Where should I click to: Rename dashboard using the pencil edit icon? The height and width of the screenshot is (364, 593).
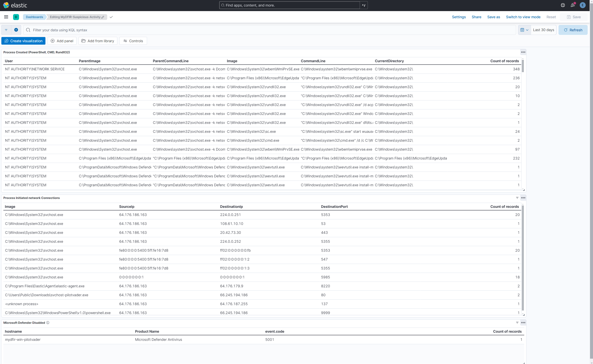pyautogui.click(x=103, y=17)
